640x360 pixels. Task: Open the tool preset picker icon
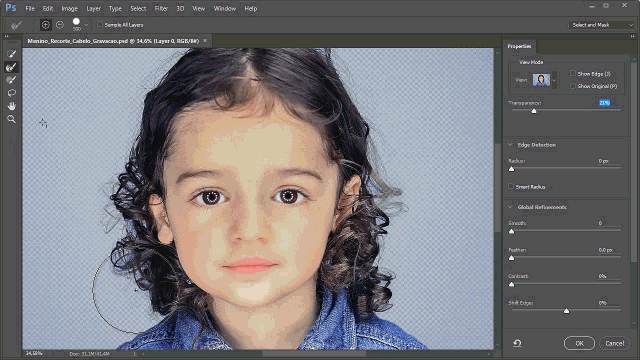pyautogui.click(x=16, y=25)
